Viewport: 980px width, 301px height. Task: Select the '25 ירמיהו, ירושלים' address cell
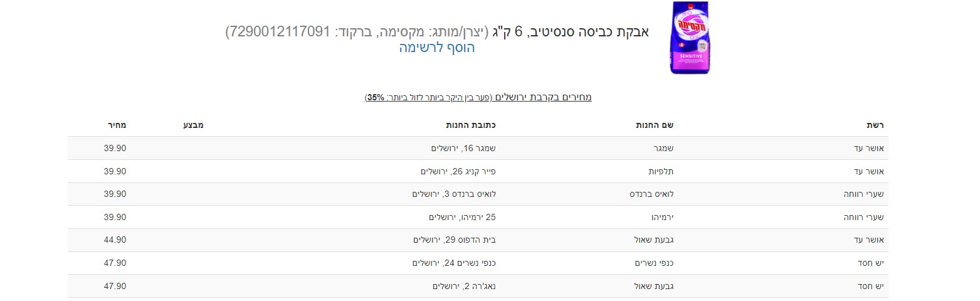(463, 217)
